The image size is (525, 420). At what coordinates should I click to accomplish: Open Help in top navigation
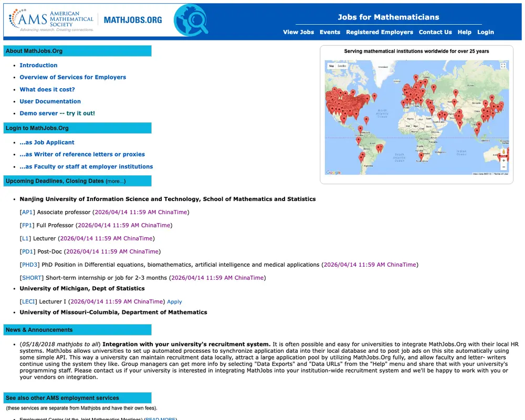click(x=465, y=32)
